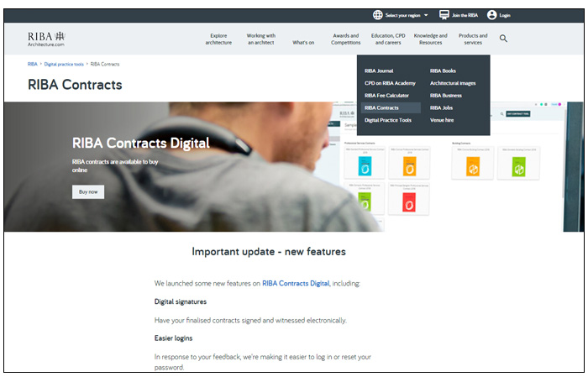This screenshot has height=382, width=588.
Task: Open the Working with an architect menu
Action: [261, 39]
